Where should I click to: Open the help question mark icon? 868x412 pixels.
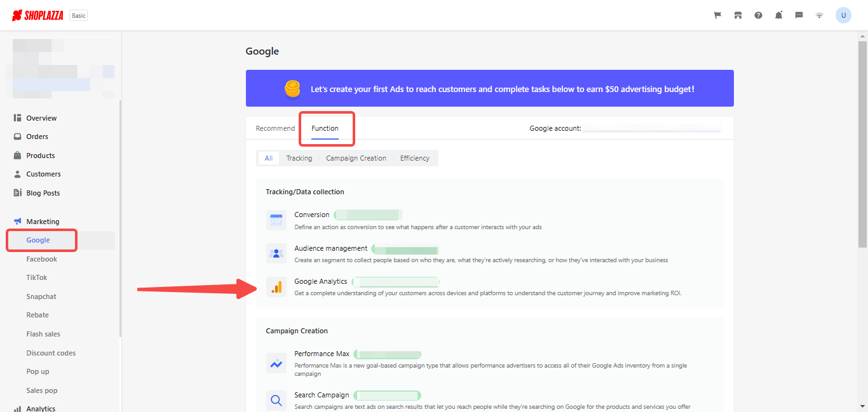pos(758,15)
